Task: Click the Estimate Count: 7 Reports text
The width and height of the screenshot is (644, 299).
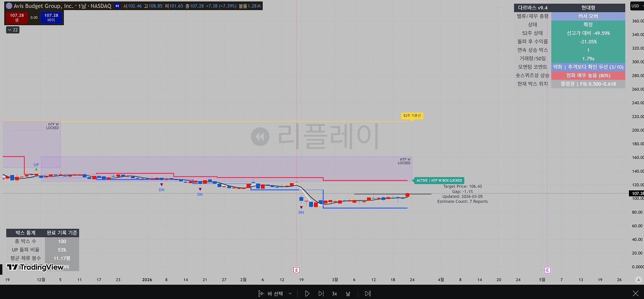Action: [463, 202]
